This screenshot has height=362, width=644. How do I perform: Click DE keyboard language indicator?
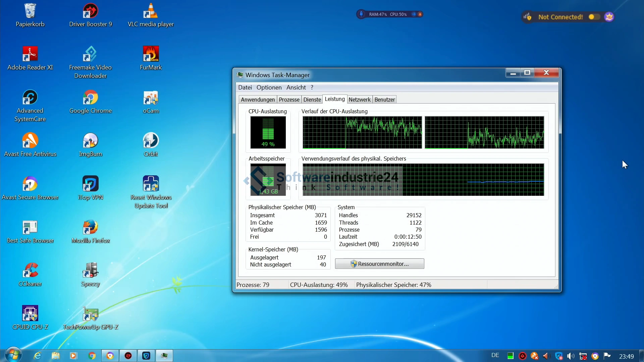point(495,355)
